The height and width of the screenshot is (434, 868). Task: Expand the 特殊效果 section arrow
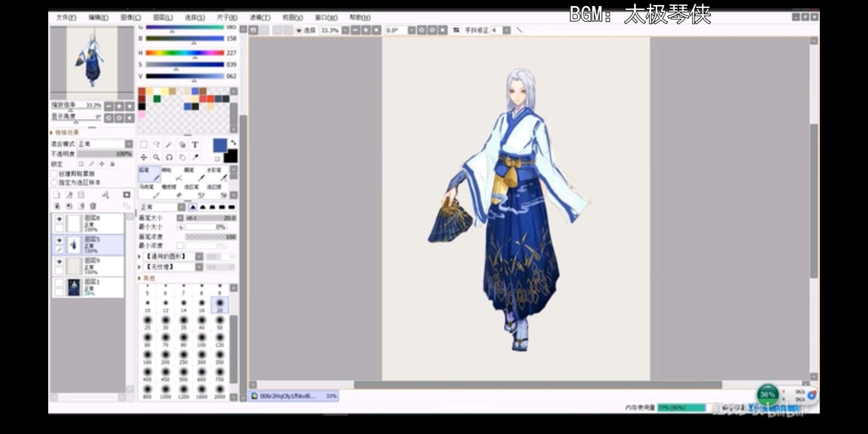click(52, 132)
